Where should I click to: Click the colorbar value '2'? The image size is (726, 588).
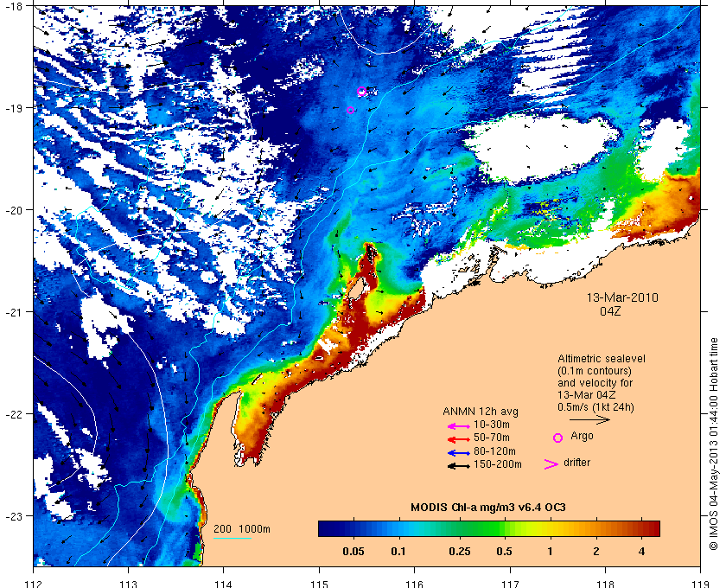pyautogui.click(x=595, y=552)
